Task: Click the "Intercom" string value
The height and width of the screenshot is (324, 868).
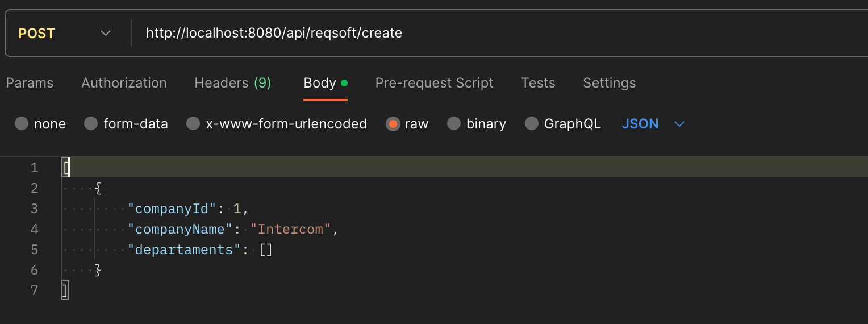Action: [291, 229]
